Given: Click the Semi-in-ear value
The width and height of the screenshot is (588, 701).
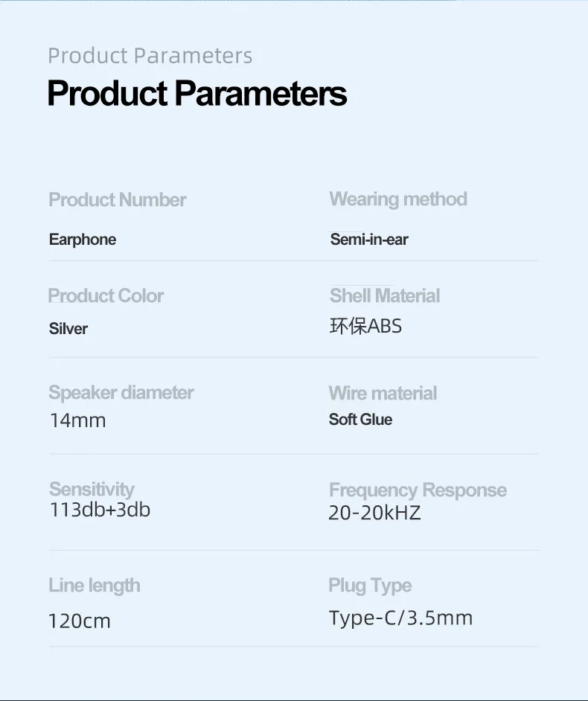Looking at the screenshot, I should click(369, 240).
